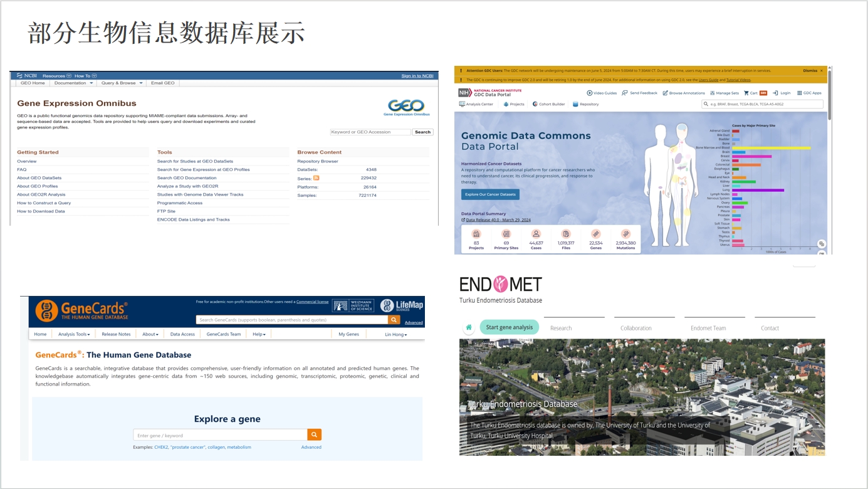Image resolution: width=868 pixels, height=489 pixels.
Task: Expand NCBI Resources dropdown
Action: 57,76
